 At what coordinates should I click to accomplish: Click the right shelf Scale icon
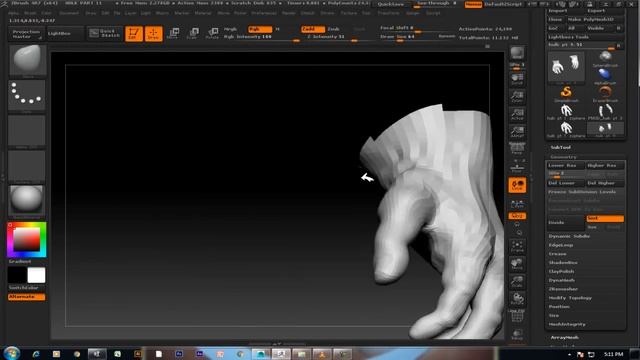coord(517,282)
